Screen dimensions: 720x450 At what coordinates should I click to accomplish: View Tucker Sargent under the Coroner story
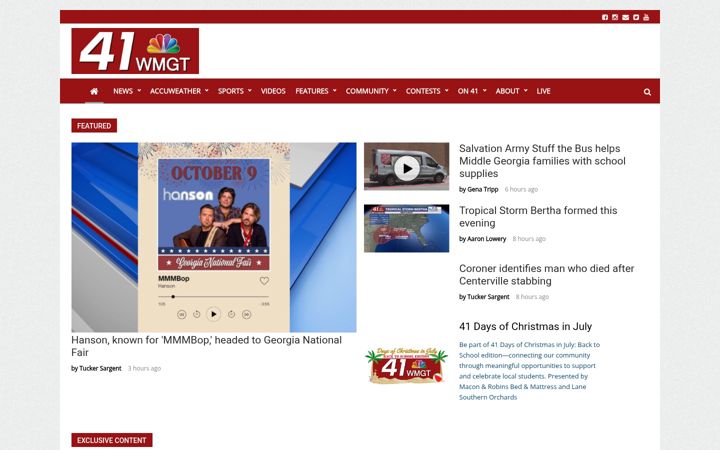tap(488, 297)
